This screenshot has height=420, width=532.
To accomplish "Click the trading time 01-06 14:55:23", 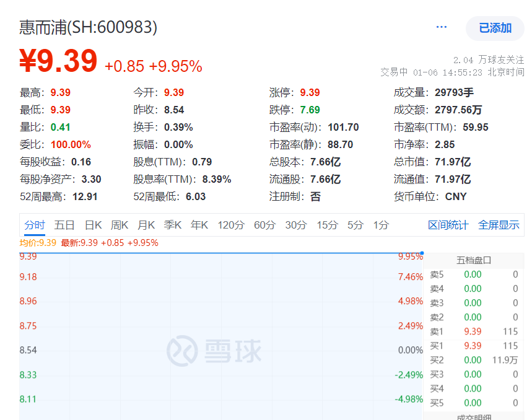I will click(x=448, y=72).
